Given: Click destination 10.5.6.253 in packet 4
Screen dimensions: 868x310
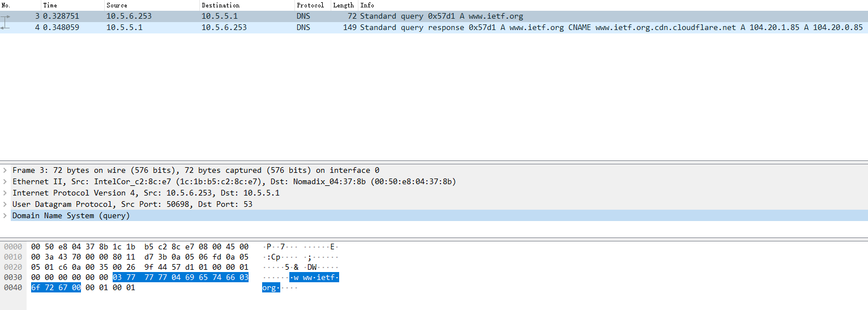Looking at the screenshot, I should click(224, 27).
